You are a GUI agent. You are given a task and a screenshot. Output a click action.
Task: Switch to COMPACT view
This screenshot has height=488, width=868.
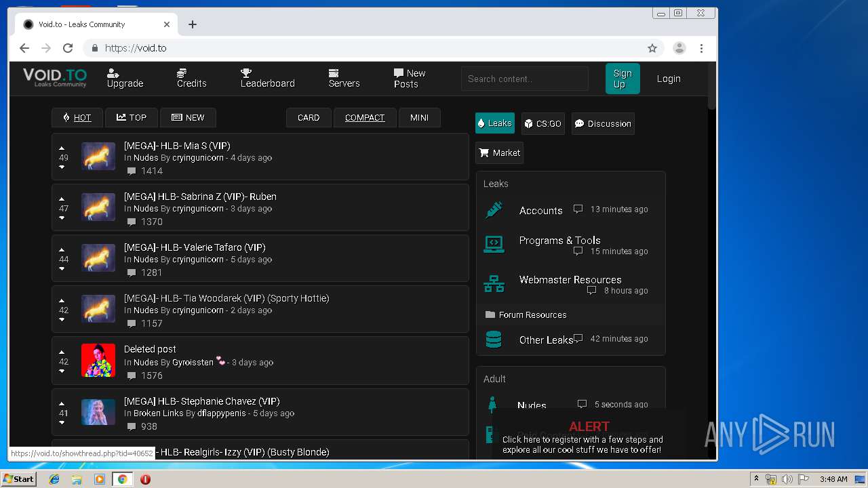click(365, 117)
